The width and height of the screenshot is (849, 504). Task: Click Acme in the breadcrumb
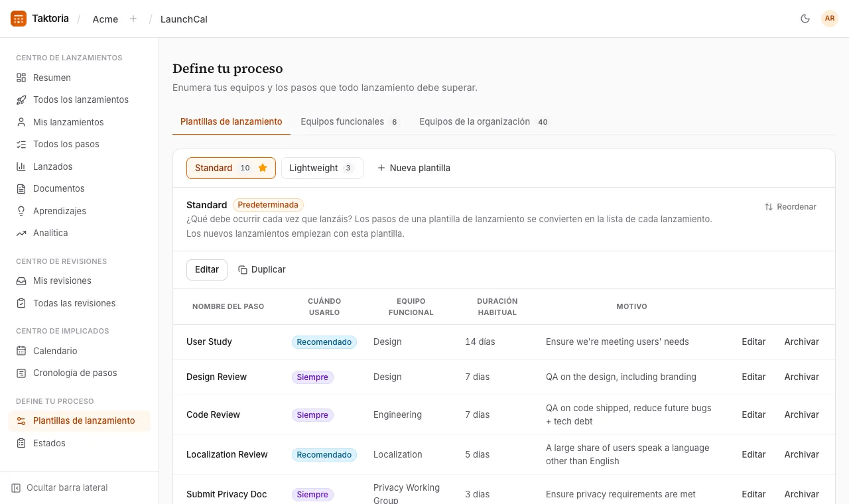pos(105,19)
